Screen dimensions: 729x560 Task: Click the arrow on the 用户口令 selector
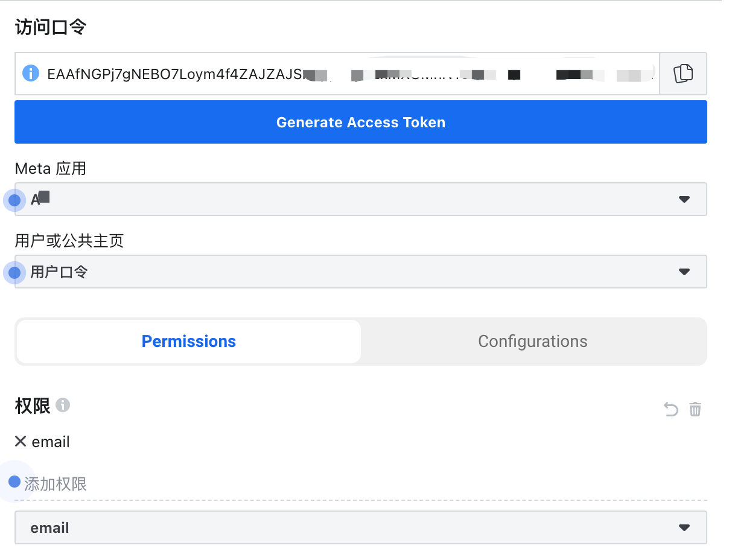click(x=684, y=272)
